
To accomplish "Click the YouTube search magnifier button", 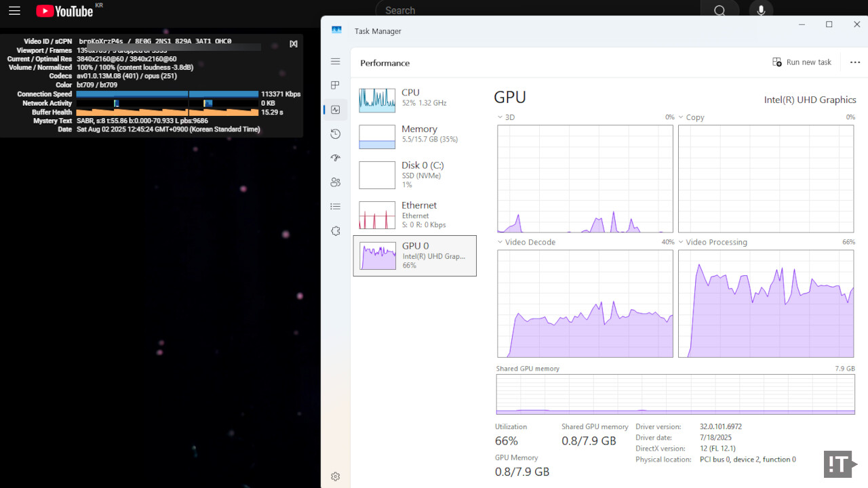I will pos(719,11).
